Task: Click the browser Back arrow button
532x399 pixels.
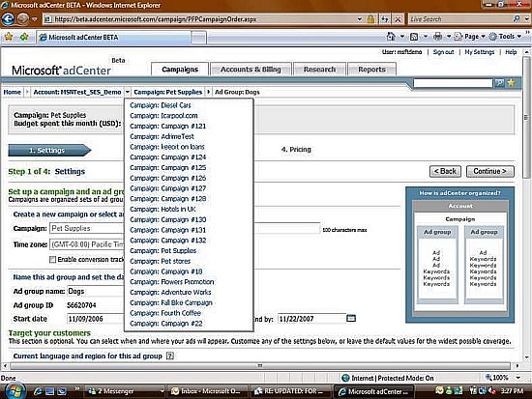Action: click(8, 19)
